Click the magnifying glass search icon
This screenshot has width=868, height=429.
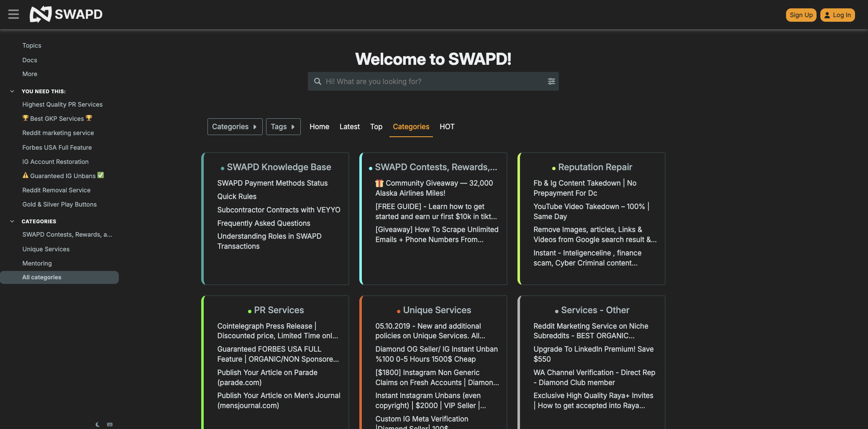[317, 82]
